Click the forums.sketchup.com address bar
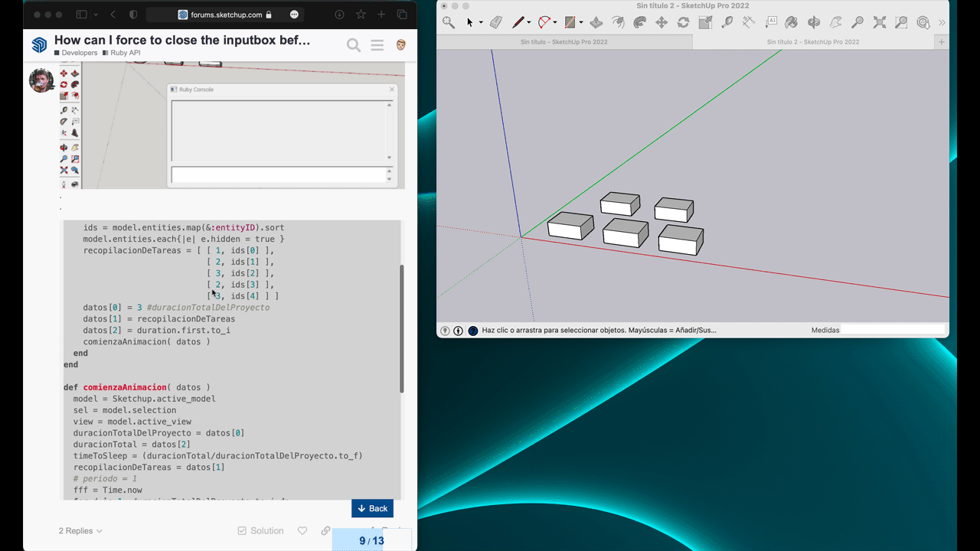The width and height of the screenshot is (980, 551). (224, 15)
